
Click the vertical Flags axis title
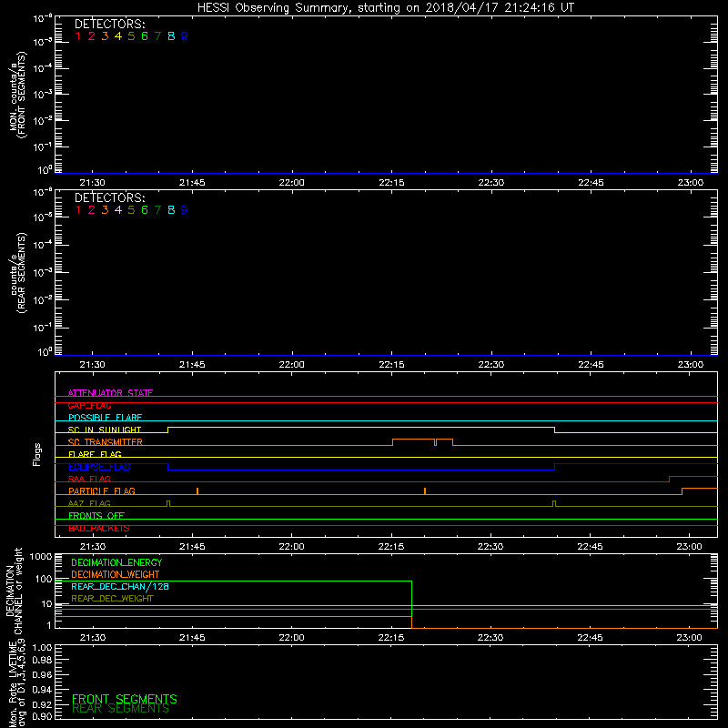(37, 455)
